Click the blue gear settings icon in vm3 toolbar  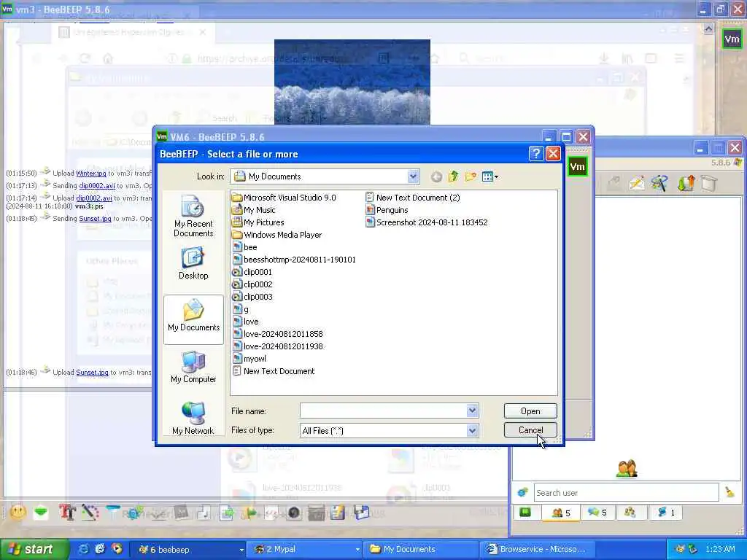point(135,513)
